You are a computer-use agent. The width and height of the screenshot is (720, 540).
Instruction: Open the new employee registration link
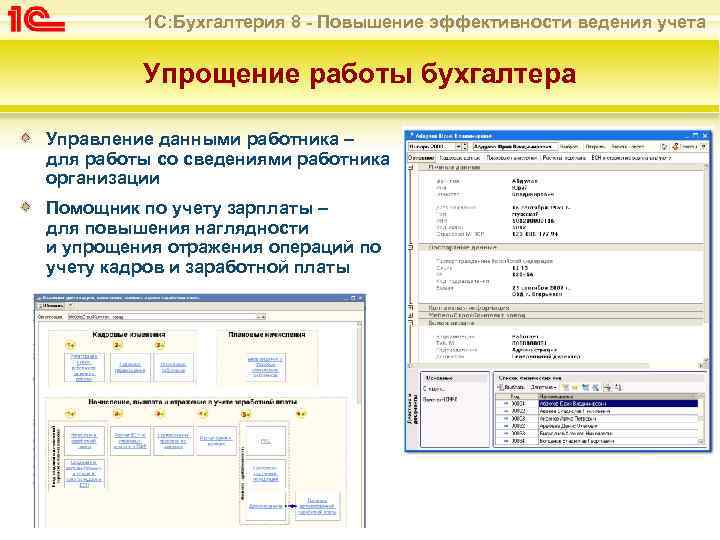coord(84,367)
